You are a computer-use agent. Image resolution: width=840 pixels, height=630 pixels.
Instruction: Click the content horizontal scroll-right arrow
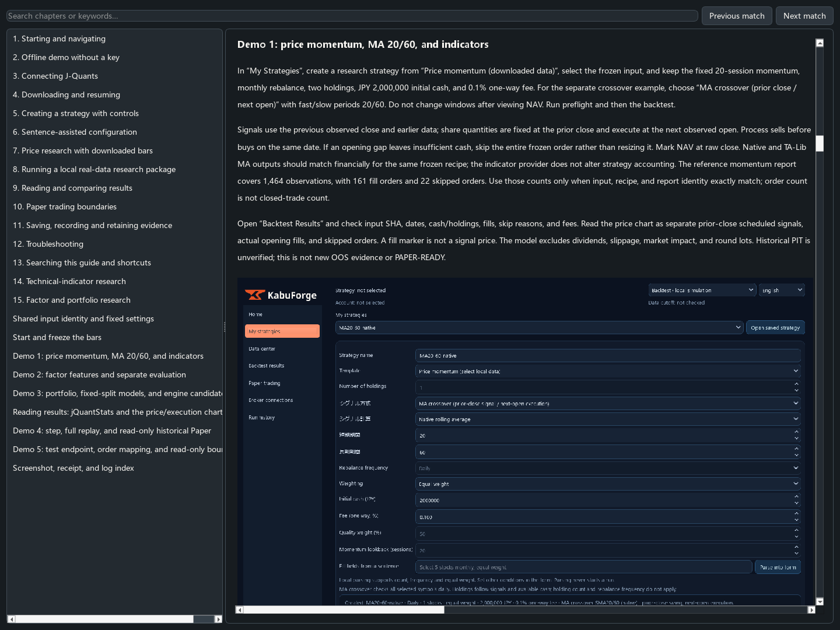pos(811,610)
